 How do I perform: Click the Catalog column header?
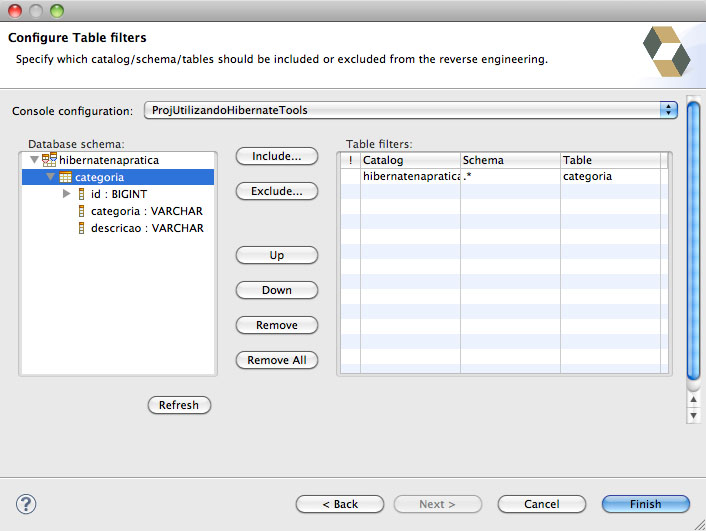tap(410, 160)
